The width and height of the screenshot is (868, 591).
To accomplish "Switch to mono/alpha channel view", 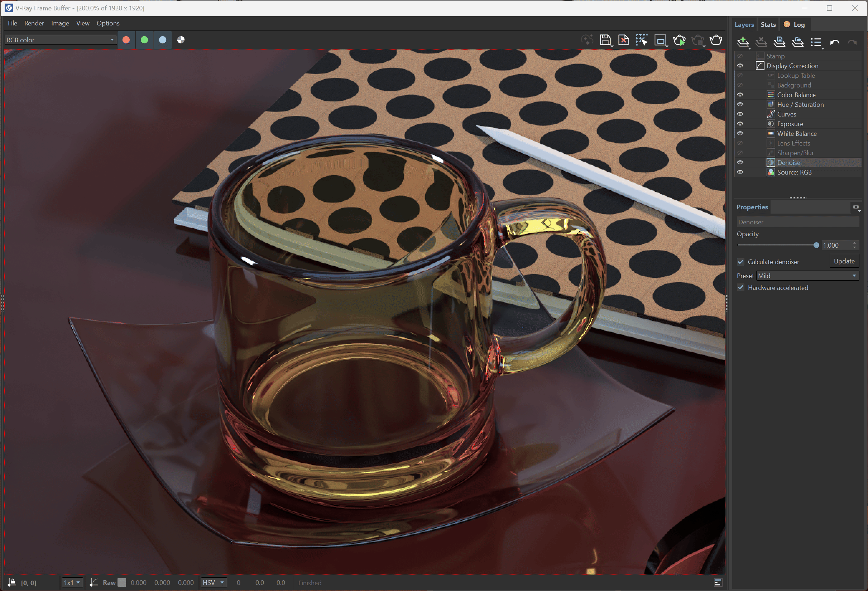I will click(181, 40).
